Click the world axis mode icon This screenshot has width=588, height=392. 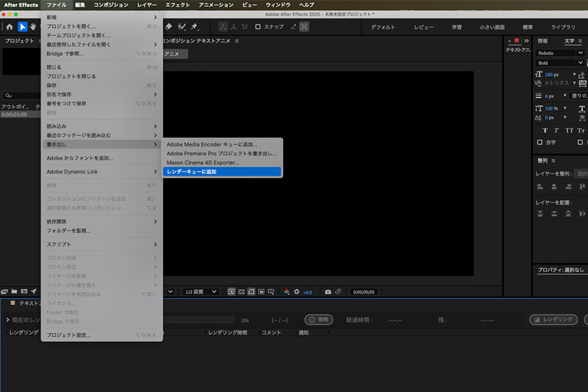coord(234,26)
